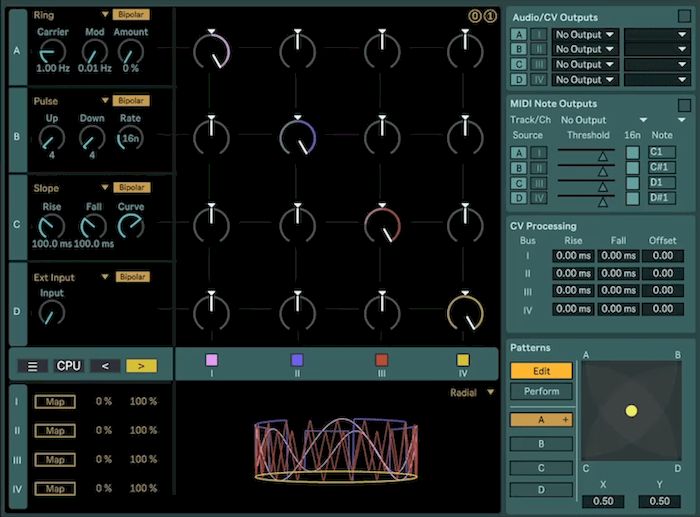Click the Ring Carrier knob
Viewport: 700px width, 517px height.
52,50
